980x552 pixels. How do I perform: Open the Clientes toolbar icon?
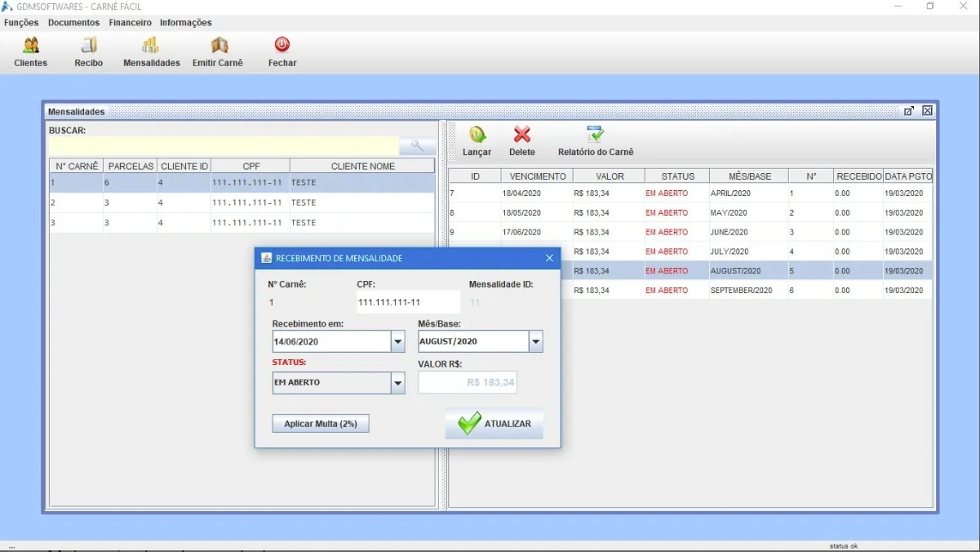tap(31, 47)
